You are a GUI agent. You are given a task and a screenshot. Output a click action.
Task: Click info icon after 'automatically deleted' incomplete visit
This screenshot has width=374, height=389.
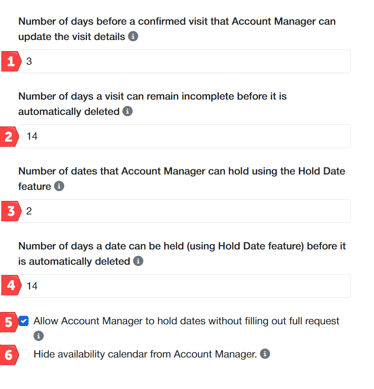(x=128, y=111)
